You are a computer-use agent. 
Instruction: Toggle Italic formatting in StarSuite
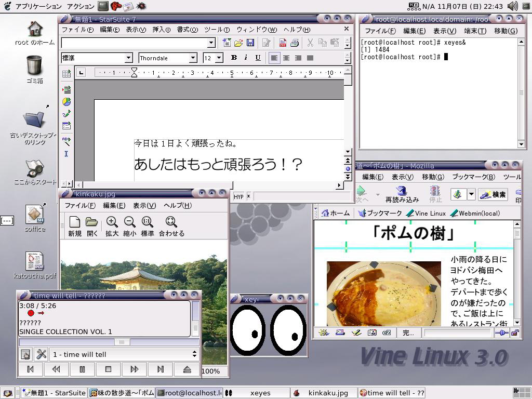[x=246, y=58]
